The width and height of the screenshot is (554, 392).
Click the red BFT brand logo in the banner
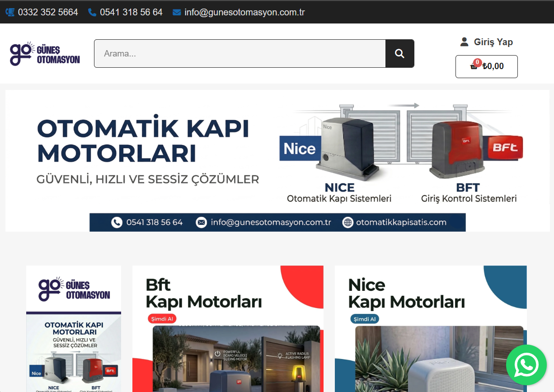[x=505, y=147]
